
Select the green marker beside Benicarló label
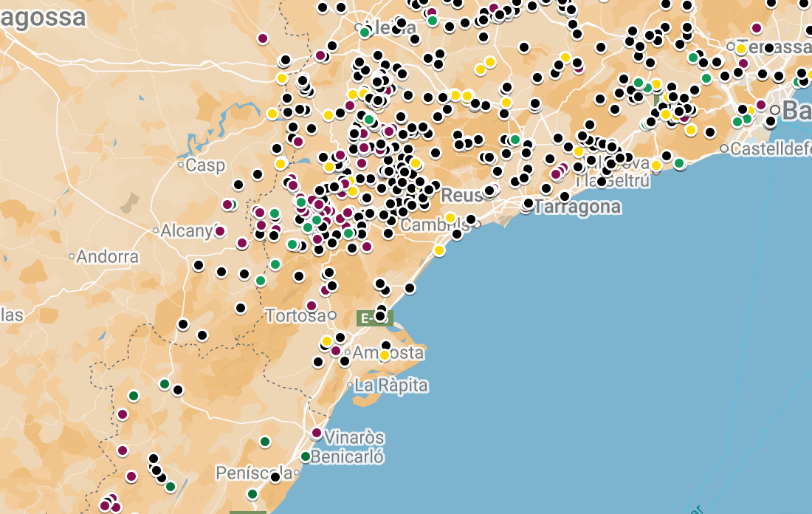(306, 456)
